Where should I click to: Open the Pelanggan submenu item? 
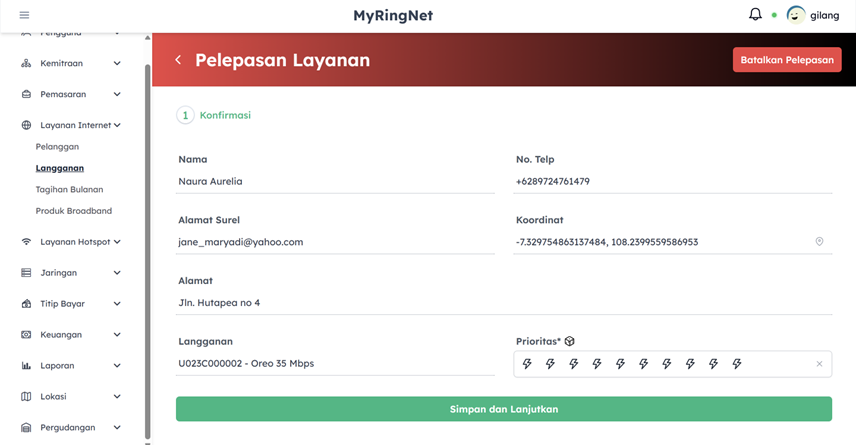tap(57, 147)
